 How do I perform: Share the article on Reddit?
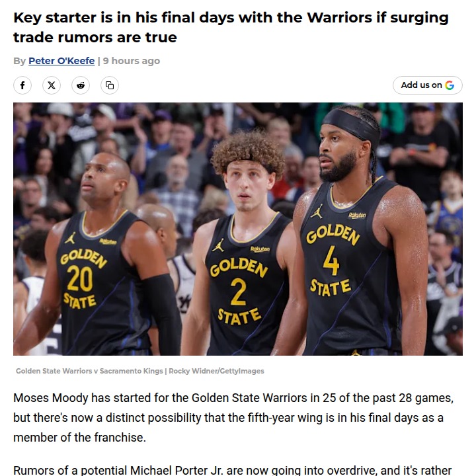pos(81,85)
